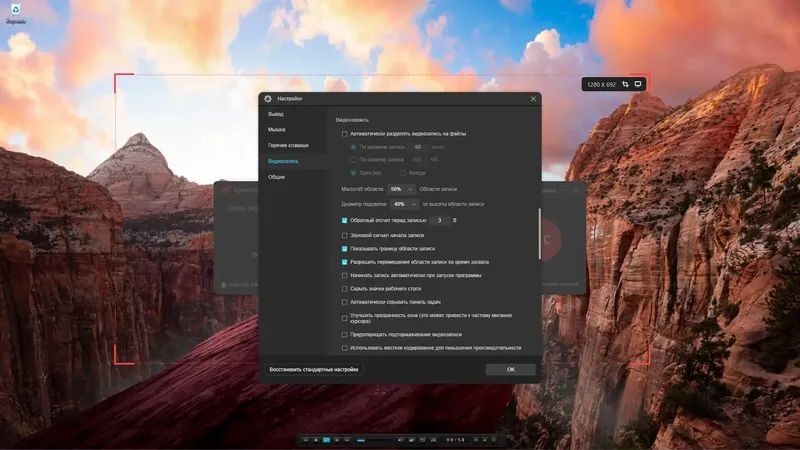This screenshot has width=800, height=450.
Task: Click the red REC button in background recorder window
Action: coord(551,240)
